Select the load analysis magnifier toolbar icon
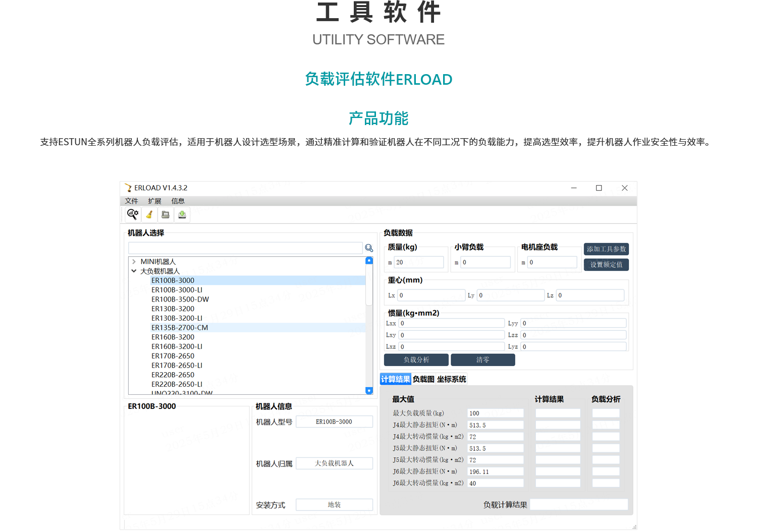The height and width of the screenshot is (532, 757). [132, 214]
